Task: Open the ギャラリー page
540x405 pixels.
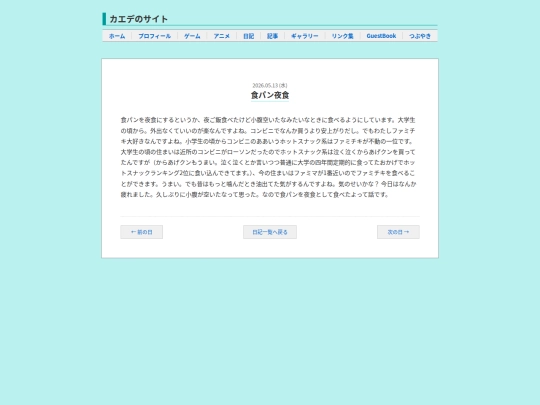Action: (x=305, y=36)
